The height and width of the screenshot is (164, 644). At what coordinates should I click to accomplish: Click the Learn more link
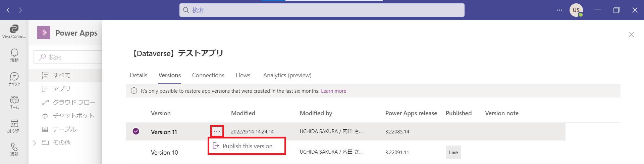333,91
